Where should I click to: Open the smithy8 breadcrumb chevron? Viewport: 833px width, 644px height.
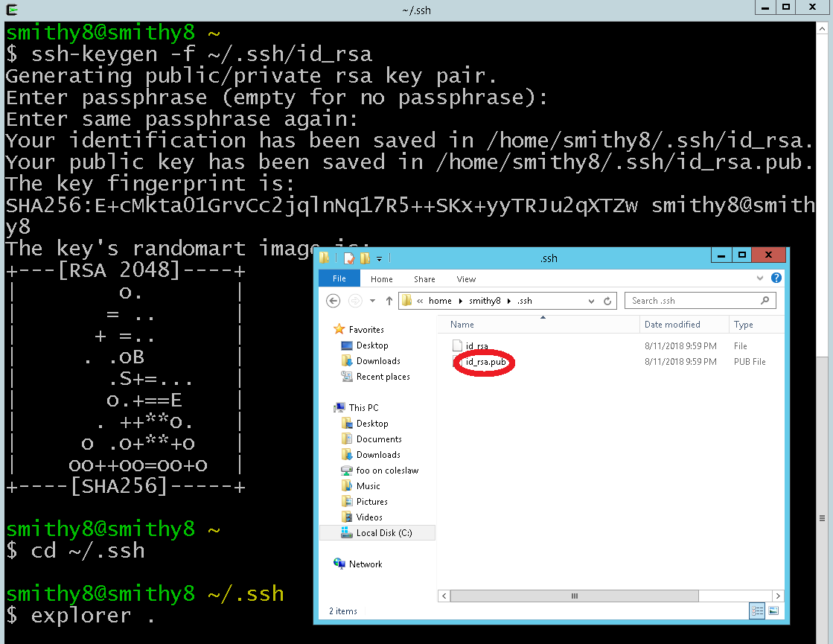[x=509, y=301]
